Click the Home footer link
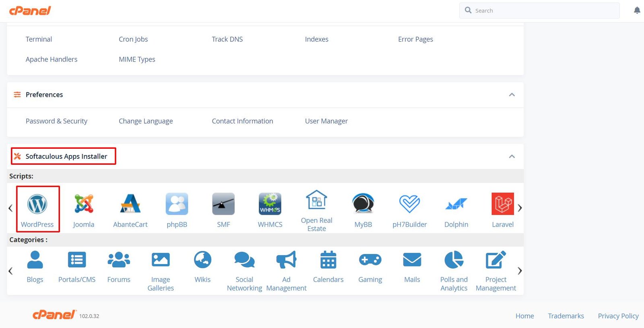The width and height of the screenshot is (644, 328). coord(525,316)
